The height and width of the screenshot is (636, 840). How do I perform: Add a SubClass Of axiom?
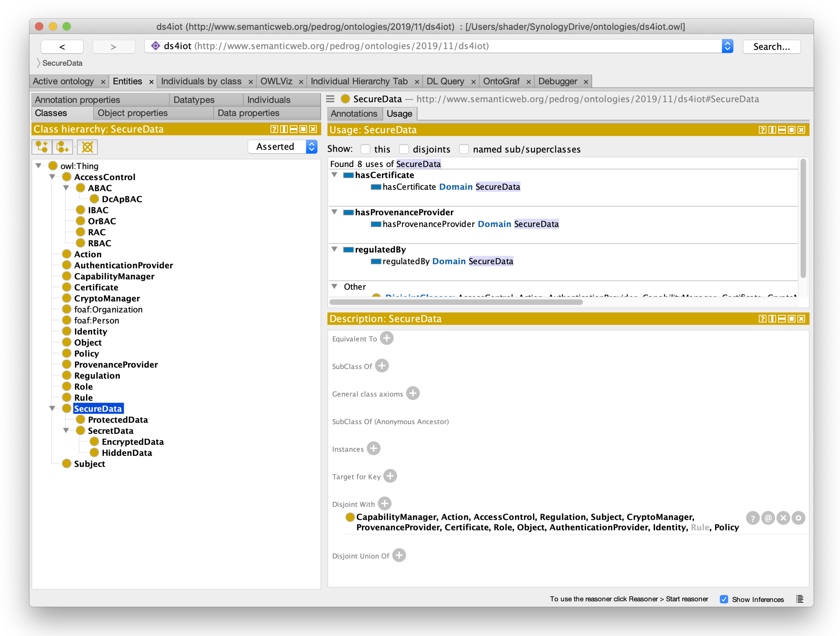click(x=382, y=366)
